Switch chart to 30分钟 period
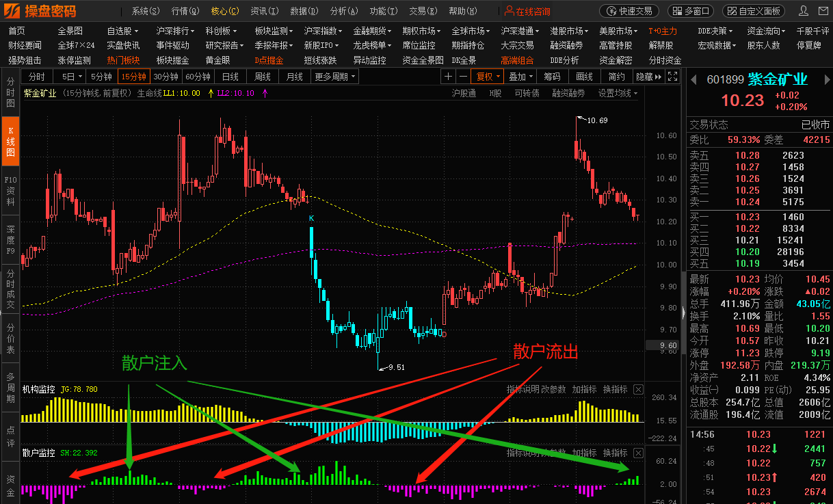Screen dimensions: 833x504 tap(166, 77)
